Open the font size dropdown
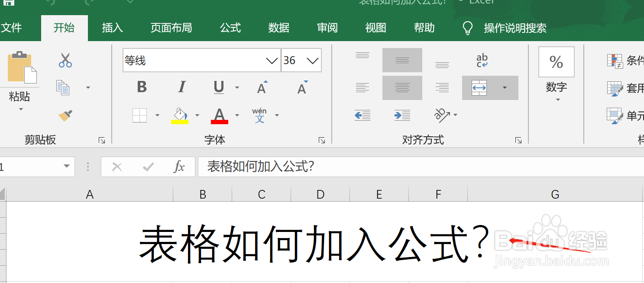 (311, 61)
